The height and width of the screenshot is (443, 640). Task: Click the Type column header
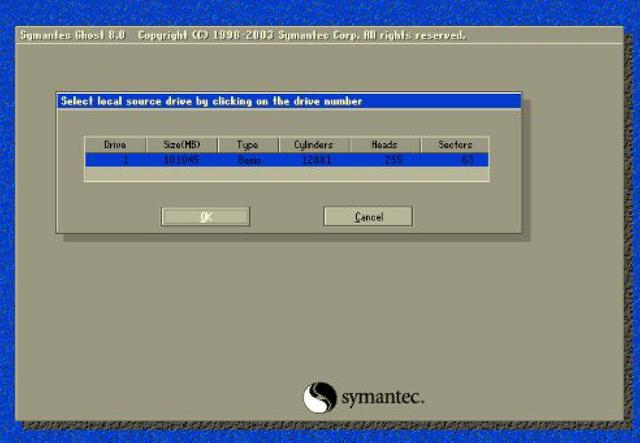[x=247, y=145]
